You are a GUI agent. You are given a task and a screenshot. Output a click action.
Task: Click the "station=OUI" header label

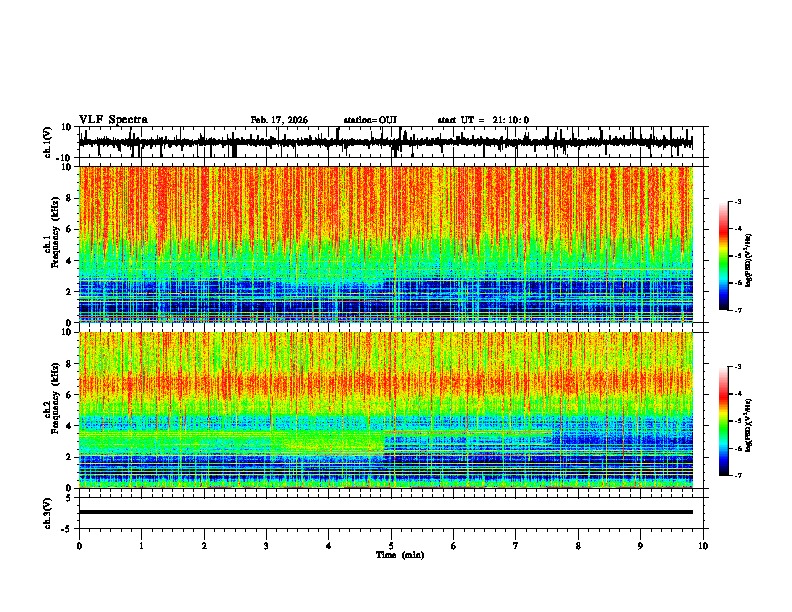(370, 120)
